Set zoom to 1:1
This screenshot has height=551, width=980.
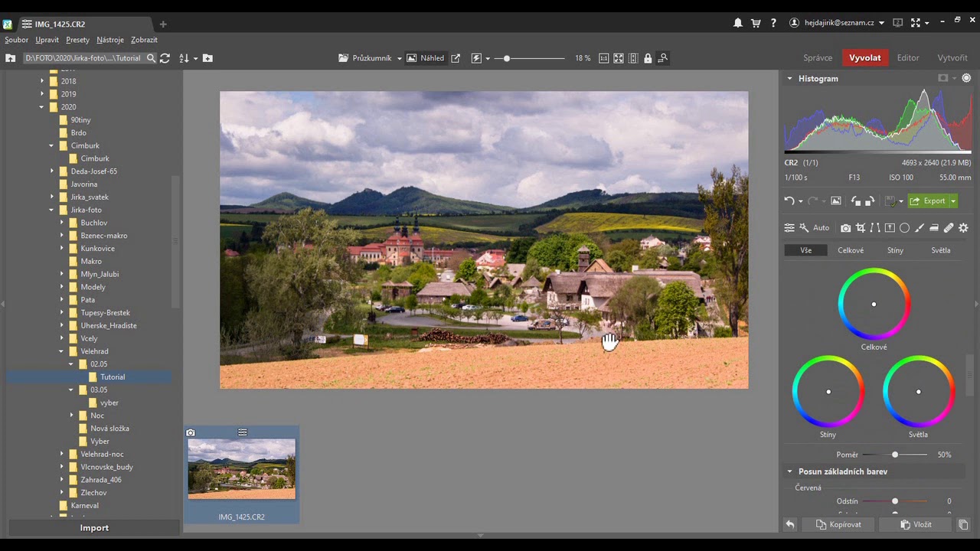pyautogui.click(x=603, y=58)
